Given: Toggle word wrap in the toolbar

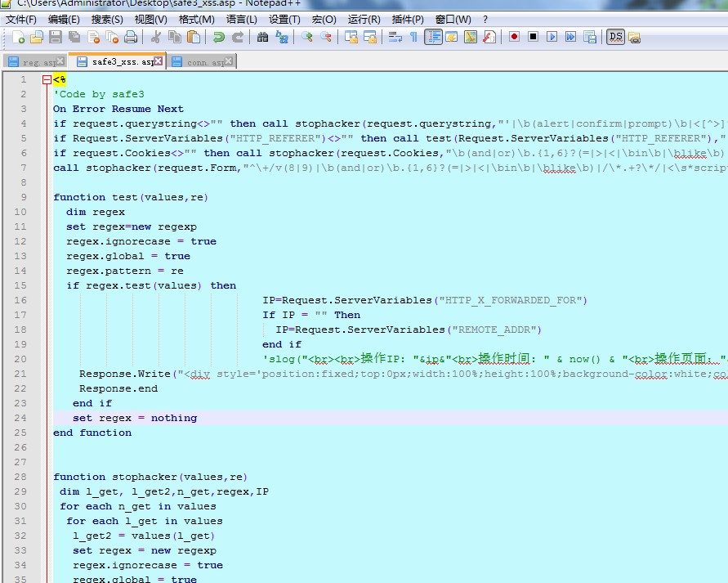Looking at the screenshot, I should click(x=395, y=37).
